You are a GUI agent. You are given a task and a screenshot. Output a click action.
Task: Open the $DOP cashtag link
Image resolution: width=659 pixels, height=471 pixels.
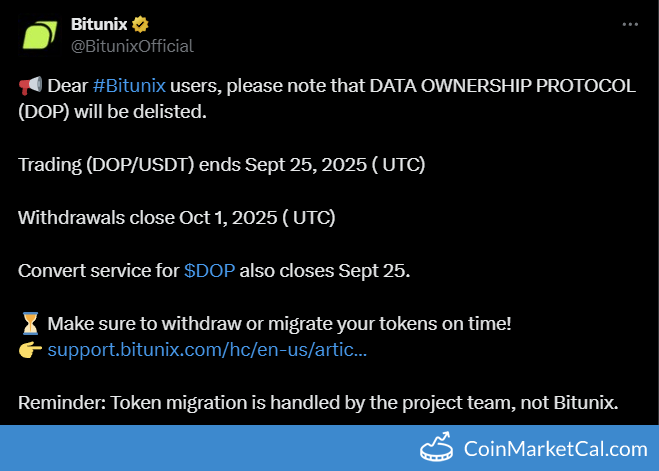coord(209,272)
